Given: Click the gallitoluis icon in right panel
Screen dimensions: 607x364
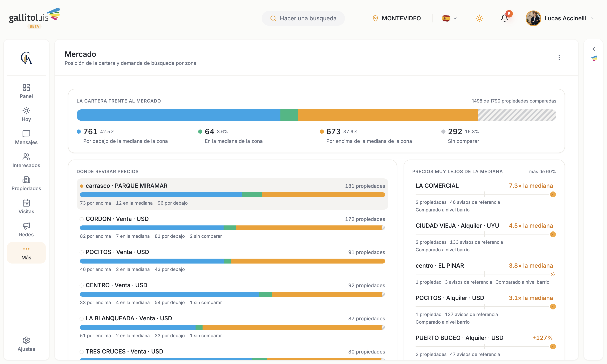Looking at the screenshot, I should pyautogui.click(x=594, y=59).
